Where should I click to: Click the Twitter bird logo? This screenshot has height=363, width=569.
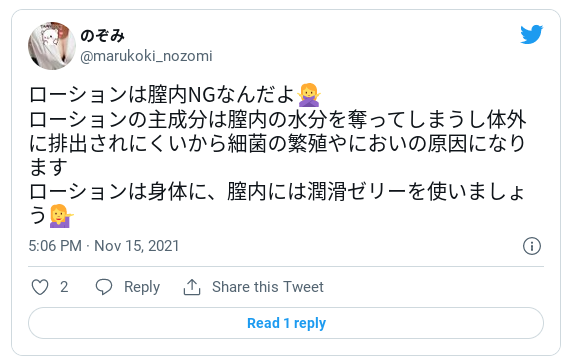(531, 34)
